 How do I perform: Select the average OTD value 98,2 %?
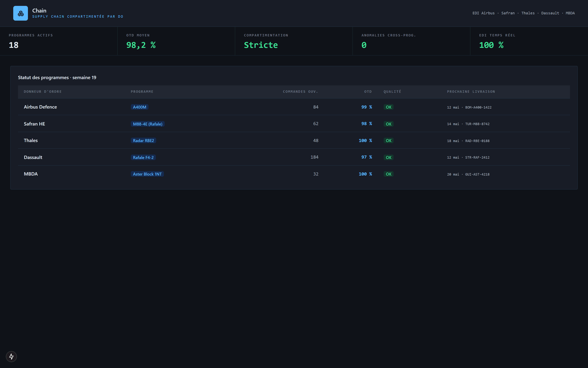pos(141,45)
